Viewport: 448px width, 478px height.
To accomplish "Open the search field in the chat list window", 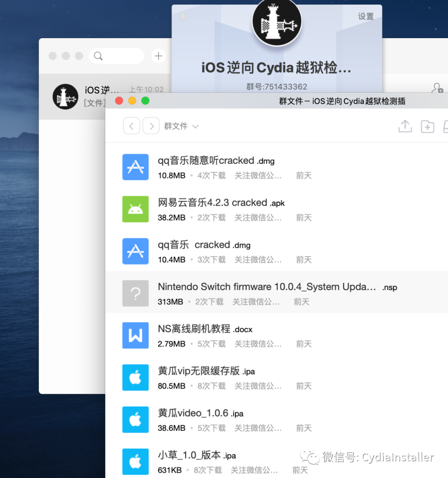I will [x=116, y=56].
